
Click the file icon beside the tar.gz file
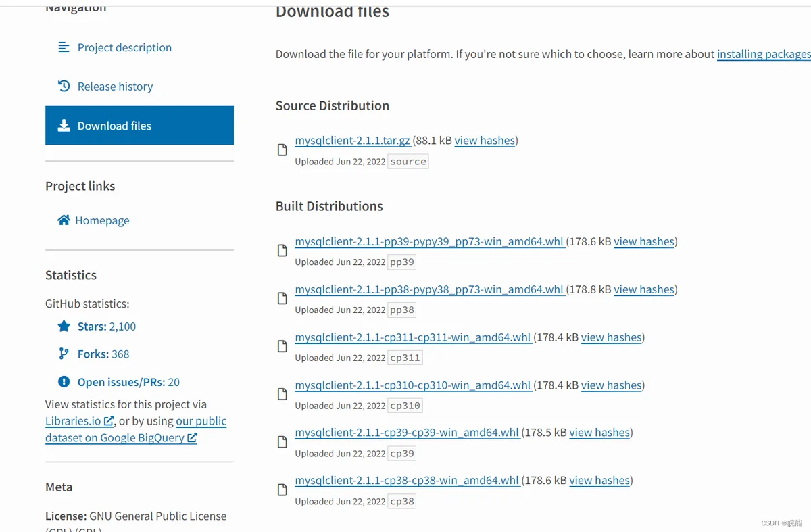[x=282, y=150]
